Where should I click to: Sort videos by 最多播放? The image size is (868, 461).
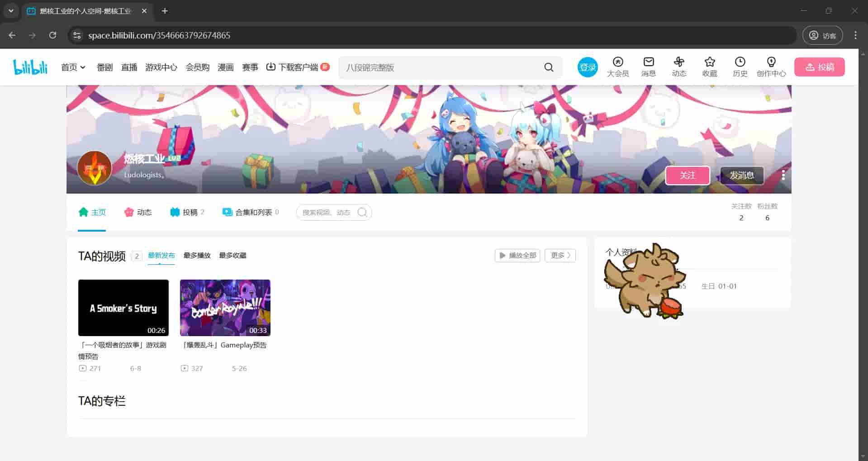[197, 256]
